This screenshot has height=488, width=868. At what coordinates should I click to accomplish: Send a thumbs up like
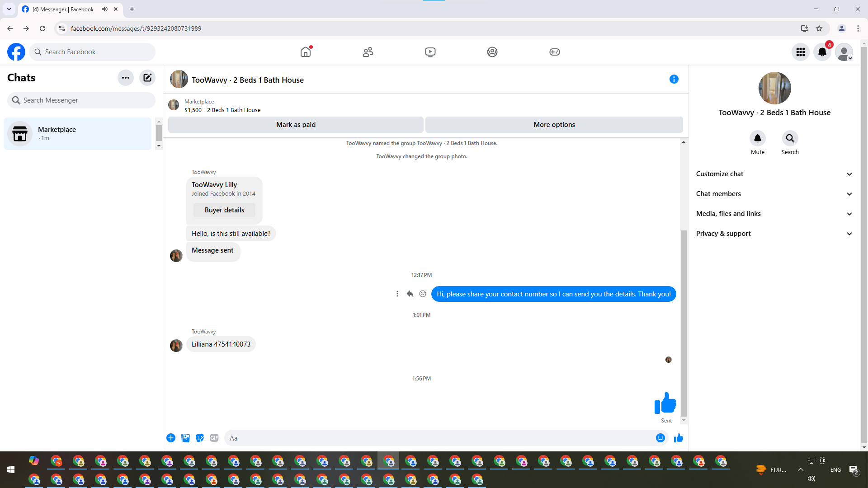pos(678,438)
